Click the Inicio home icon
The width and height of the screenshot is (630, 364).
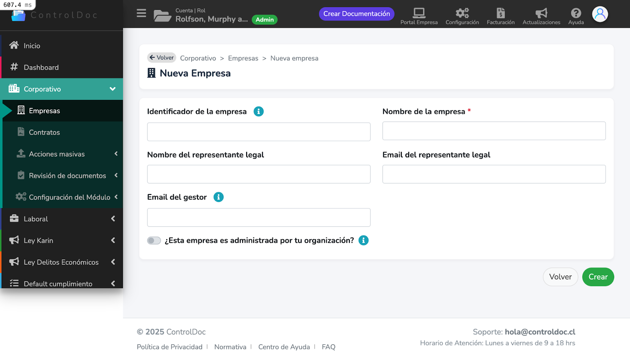tap(14, 45)
